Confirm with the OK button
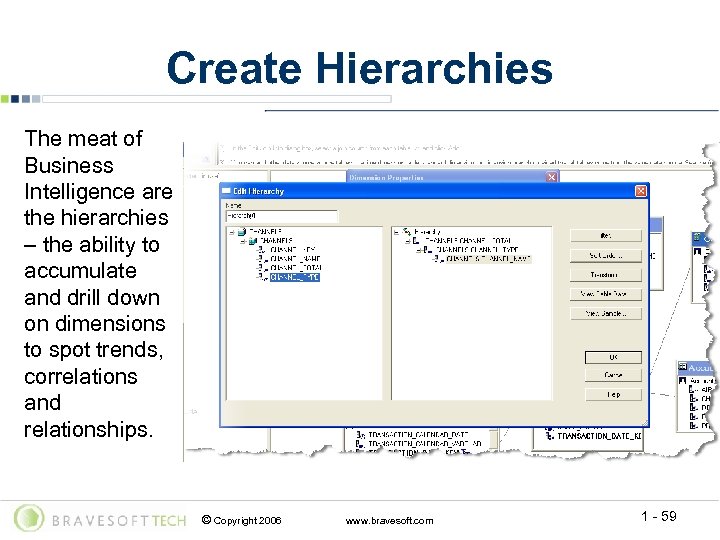The image size is (720, 540). click(x=613, y=357)
